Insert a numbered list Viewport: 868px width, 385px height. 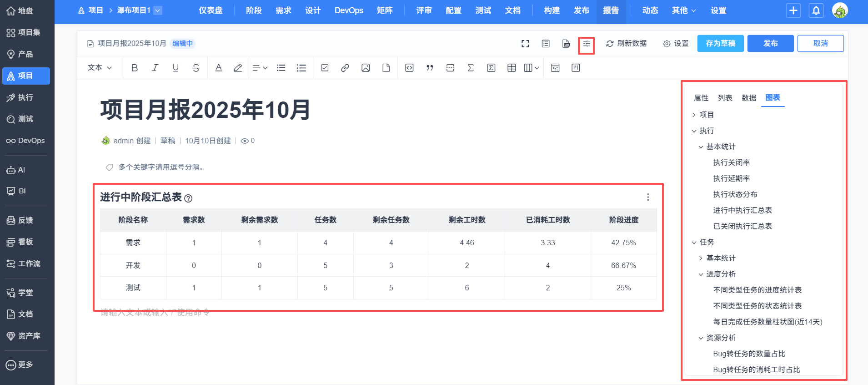click(x=301, y=68)
